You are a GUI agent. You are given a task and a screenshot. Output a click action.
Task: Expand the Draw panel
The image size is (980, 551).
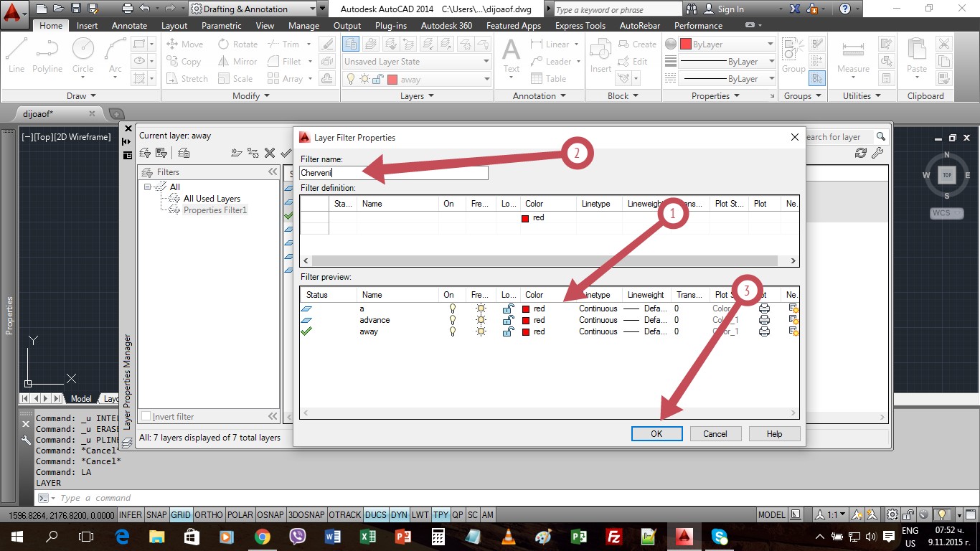click(82, 96)
